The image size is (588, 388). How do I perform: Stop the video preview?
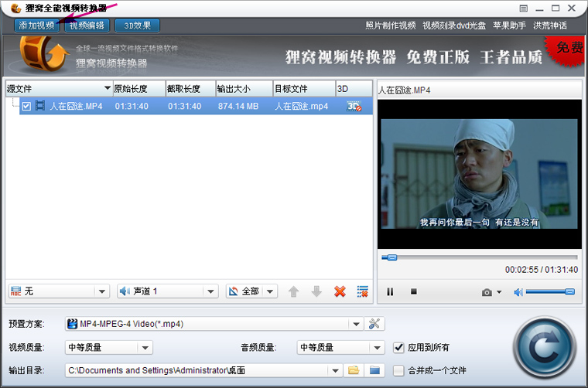click(x=414, y=291)
